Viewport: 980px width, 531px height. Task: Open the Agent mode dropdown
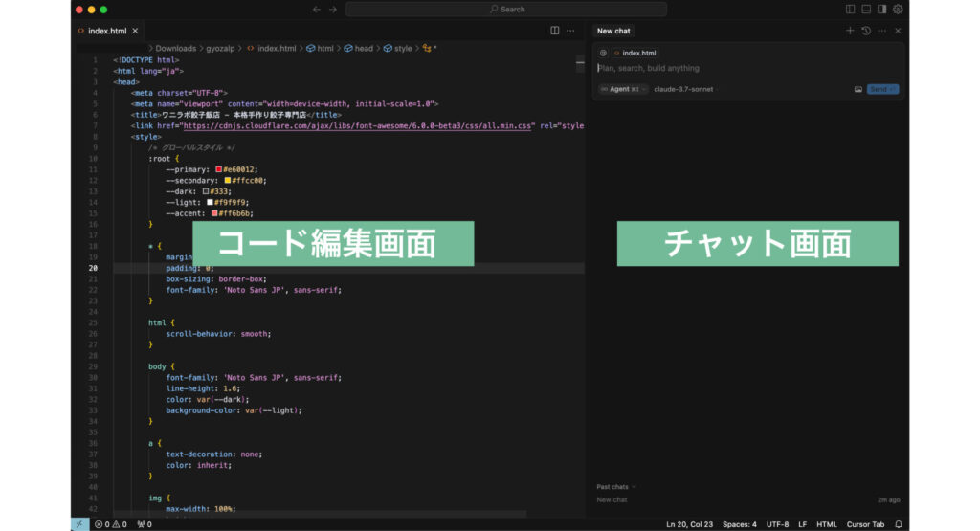tap(622, 89)
